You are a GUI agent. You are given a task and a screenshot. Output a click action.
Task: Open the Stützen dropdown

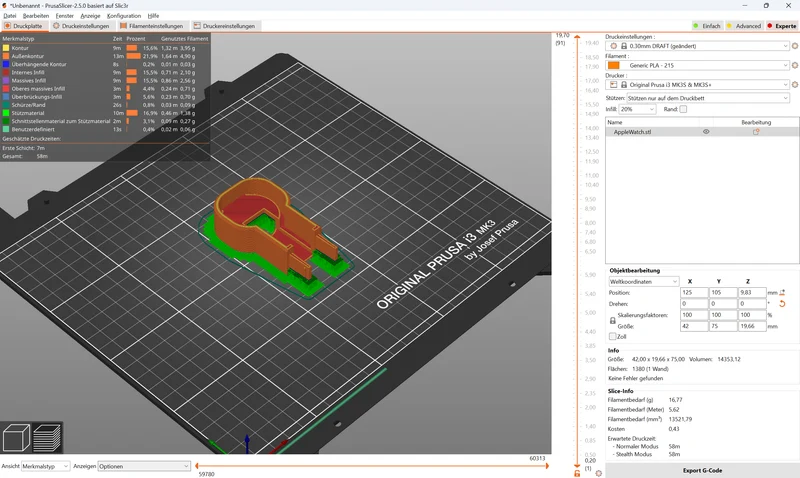tap(708, 98)
